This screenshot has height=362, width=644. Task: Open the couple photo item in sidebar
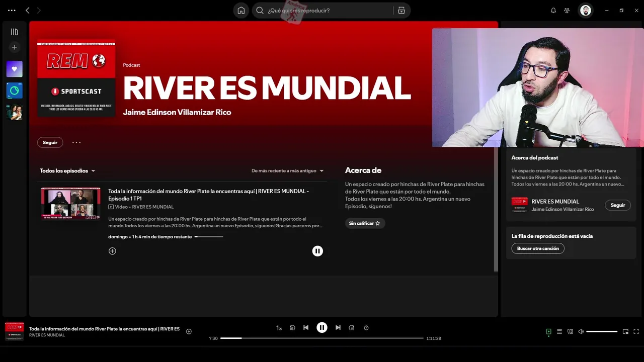click(x=14, y=112)
